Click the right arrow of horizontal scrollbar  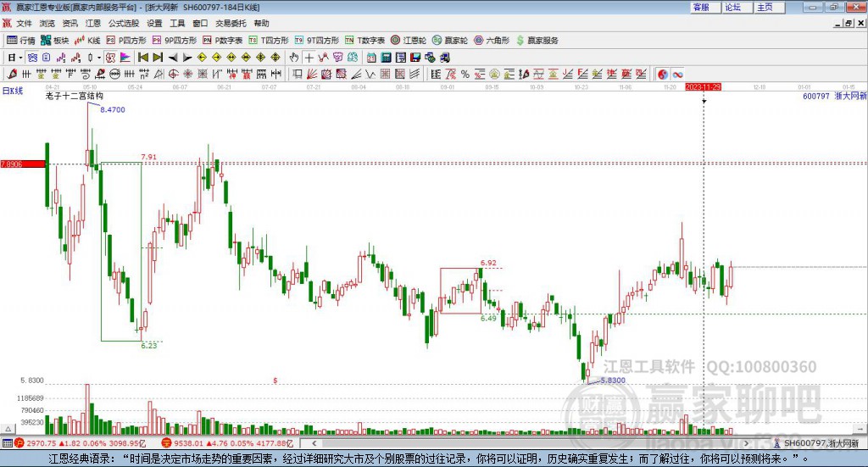click(x=746, y=443)
